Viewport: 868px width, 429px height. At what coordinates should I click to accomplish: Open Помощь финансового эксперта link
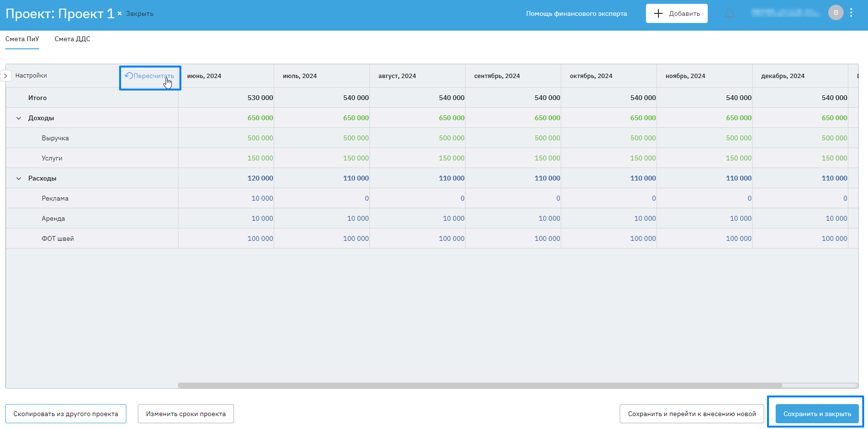coord(576,14)
